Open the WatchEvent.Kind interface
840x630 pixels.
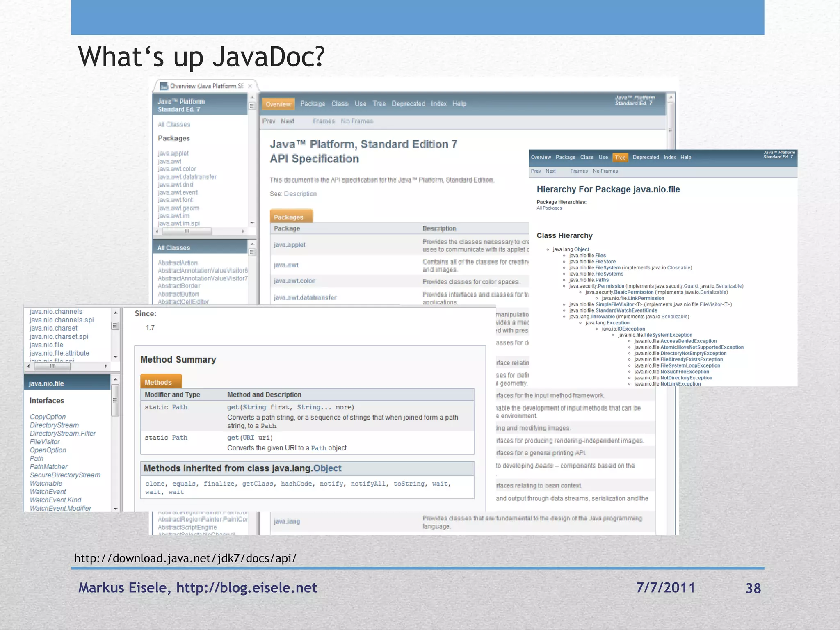tap(55, 500)
